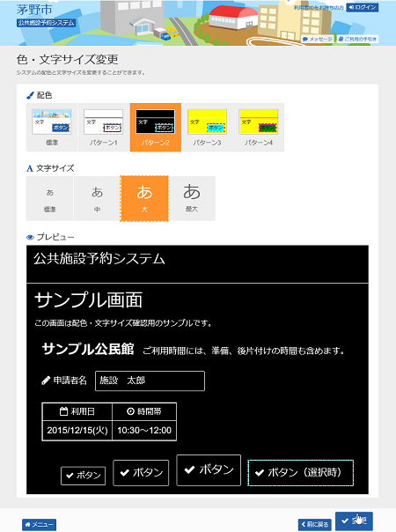396x532 pixels.
Task: Click the paintbrush icon beside 配色
Action: pos(30,95)
